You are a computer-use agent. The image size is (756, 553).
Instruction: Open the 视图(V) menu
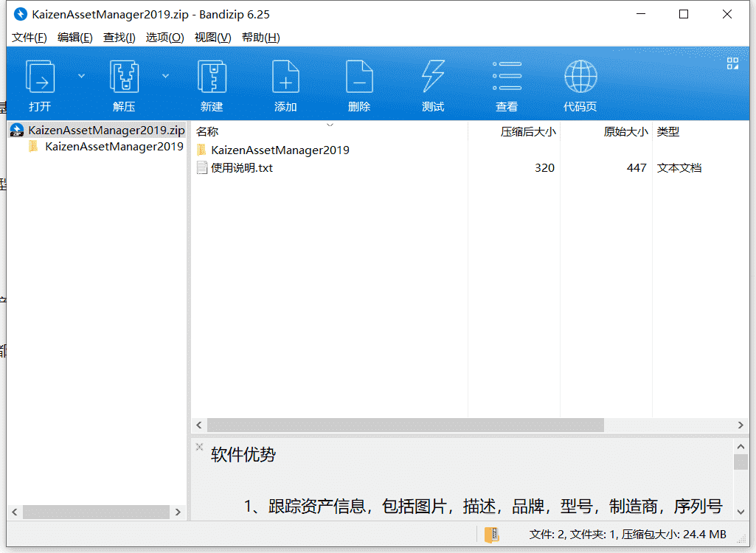click(212, 38)
